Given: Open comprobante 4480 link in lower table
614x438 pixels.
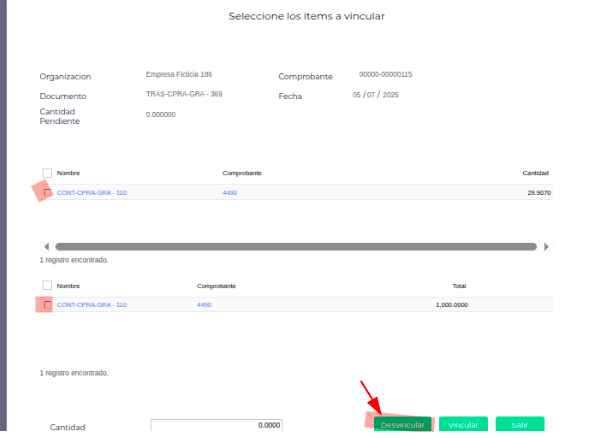Looking at the screenshot, I should (204, 304).
